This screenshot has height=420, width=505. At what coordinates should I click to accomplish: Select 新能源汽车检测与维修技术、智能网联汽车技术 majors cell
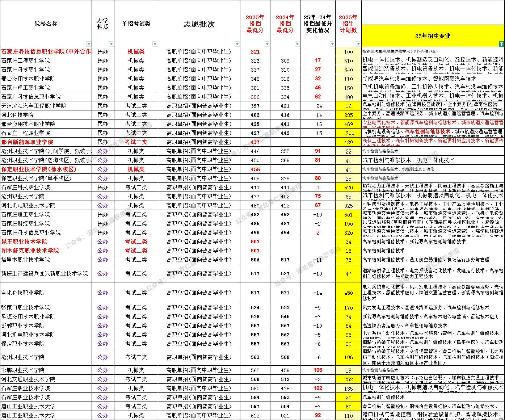433,79
